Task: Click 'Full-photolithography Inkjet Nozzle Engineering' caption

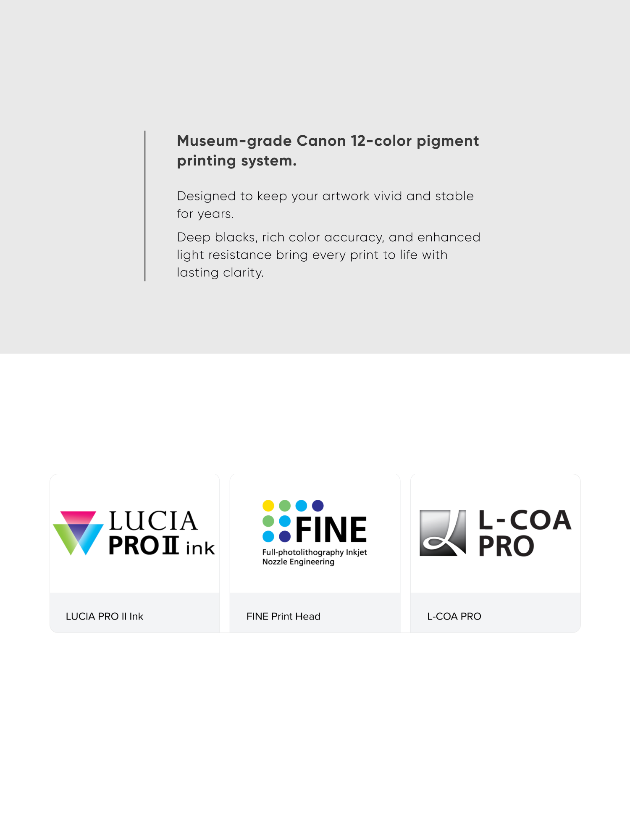Action: point(315,557)
